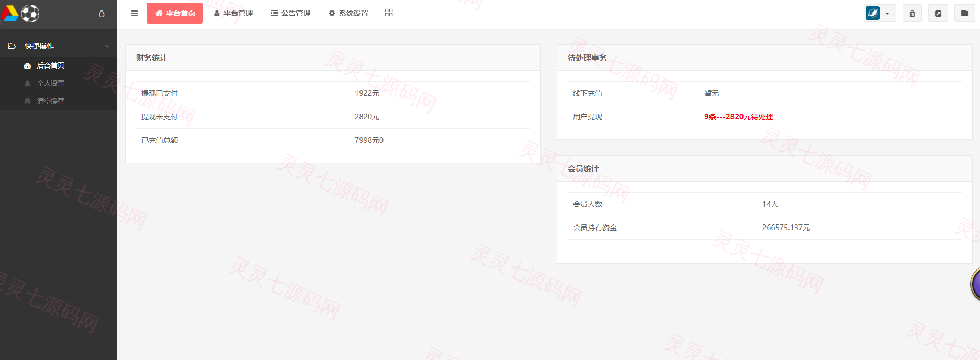This screenshot has width=980, height=360.
Task: Click the 提现已支付 row label
Action: 160,93
